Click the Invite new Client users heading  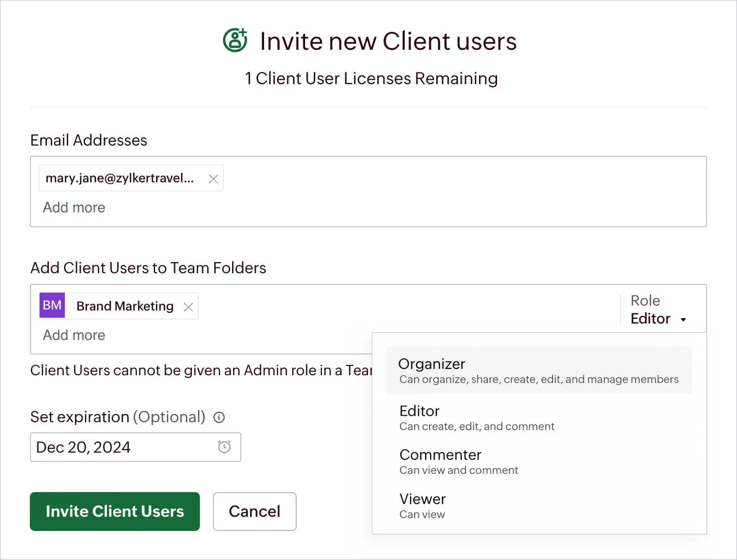pyautogui.click(x=388, y=41)
